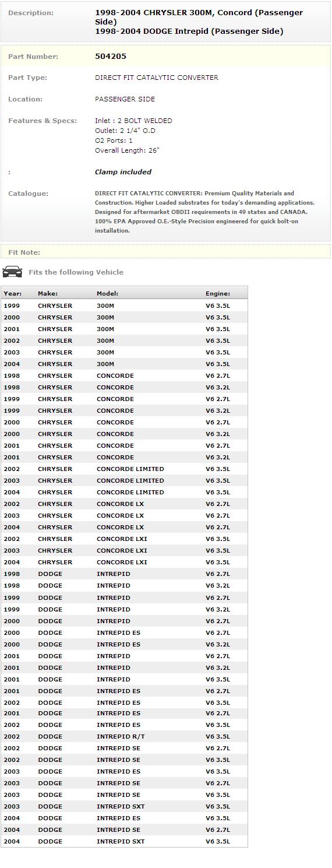Screen dimensions: 332x868
Task: Click INTREPID in the 2001 V6 3.5L row
Action: [x=114, y=679]
